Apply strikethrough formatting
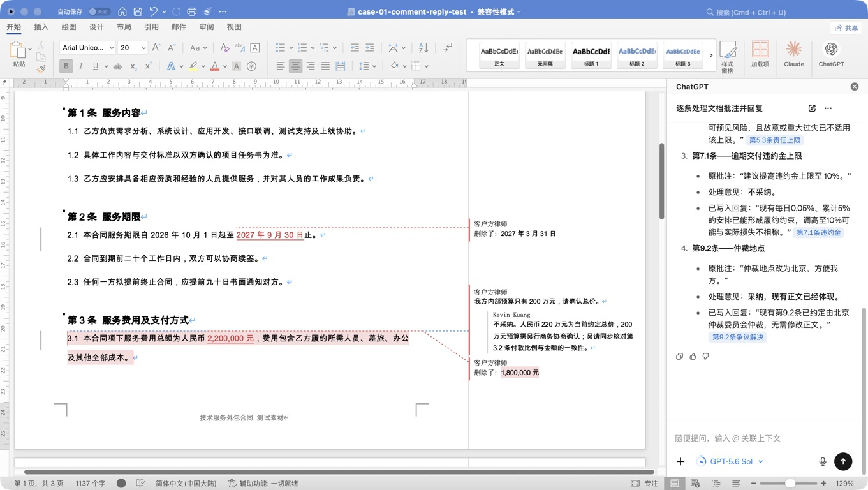Screen dimensions: 868x490 click(x=117, y=66)
